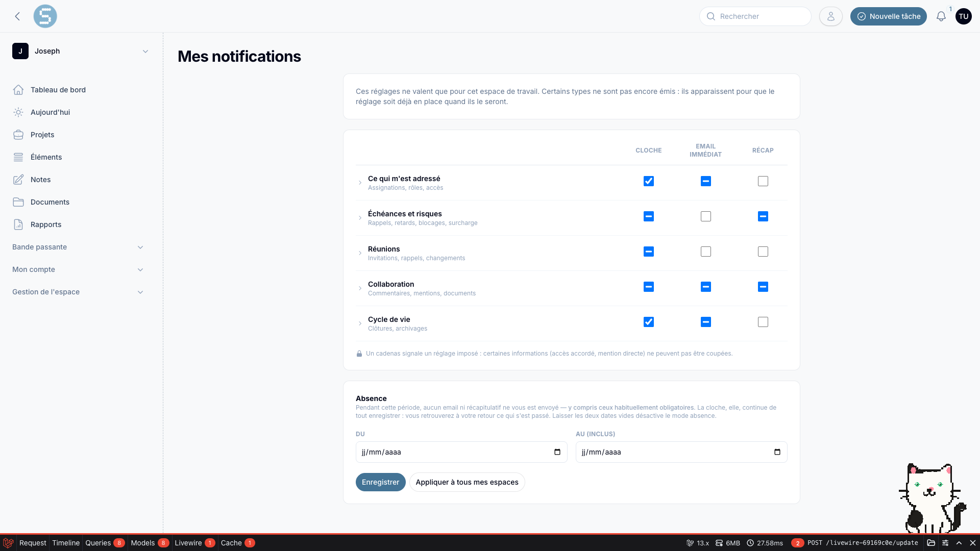Viewport: 980px width, 551px height.
Task: Expand the Ce qui m'est adressé row
Action: tap(360, 183)
